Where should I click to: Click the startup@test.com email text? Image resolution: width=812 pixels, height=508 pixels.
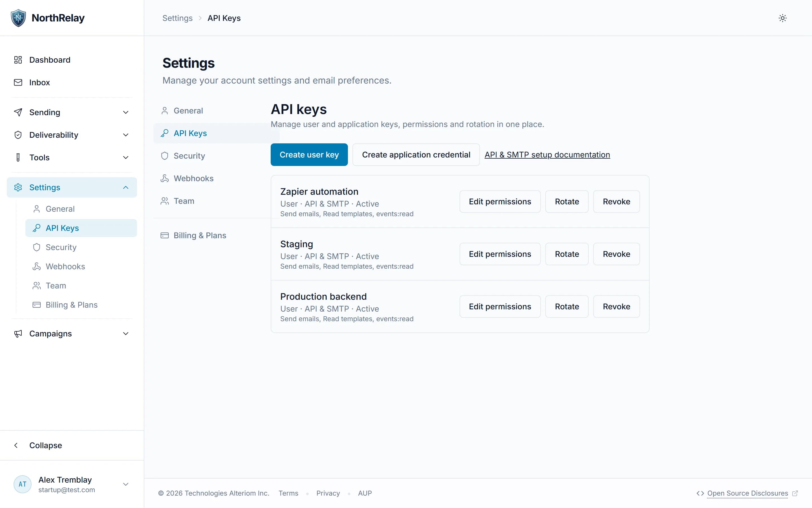point(67,490)
